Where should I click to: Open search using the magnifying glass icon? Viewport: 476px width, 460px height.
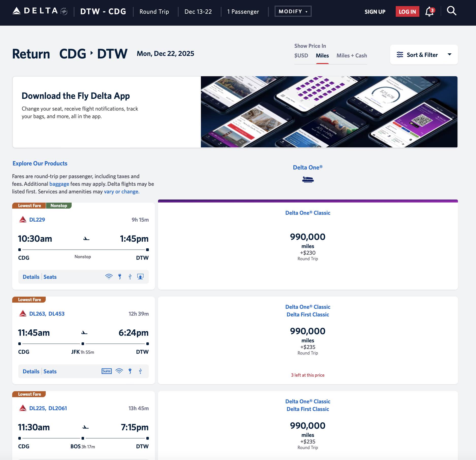pos(452,11)
